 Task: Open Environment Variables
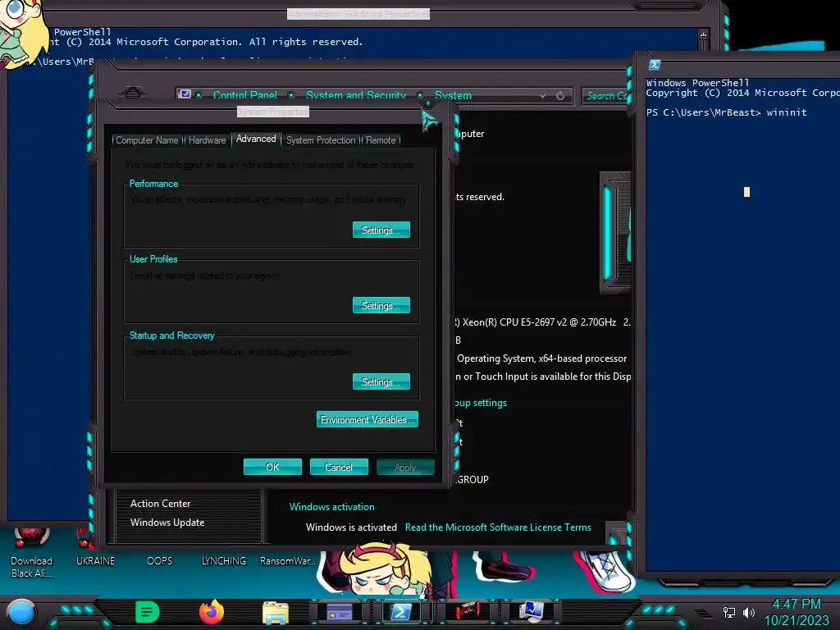click(367, 419)
